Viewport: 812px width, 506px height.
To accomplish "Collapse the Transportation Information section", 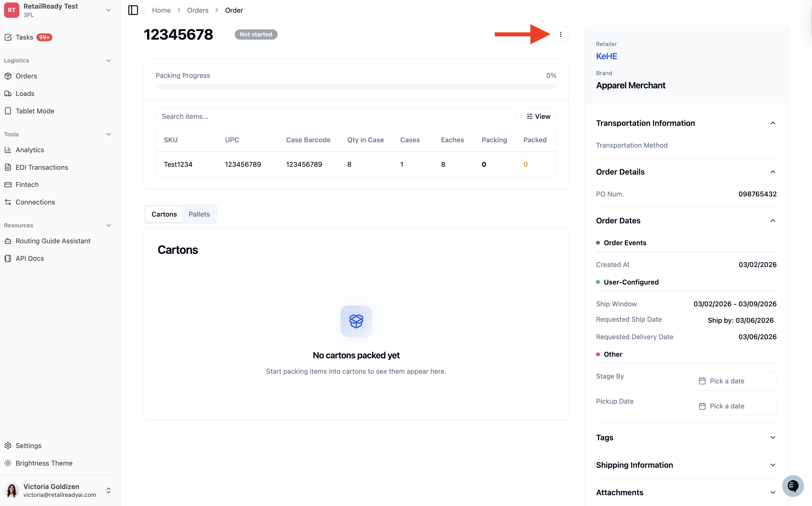I will point(773,123).
